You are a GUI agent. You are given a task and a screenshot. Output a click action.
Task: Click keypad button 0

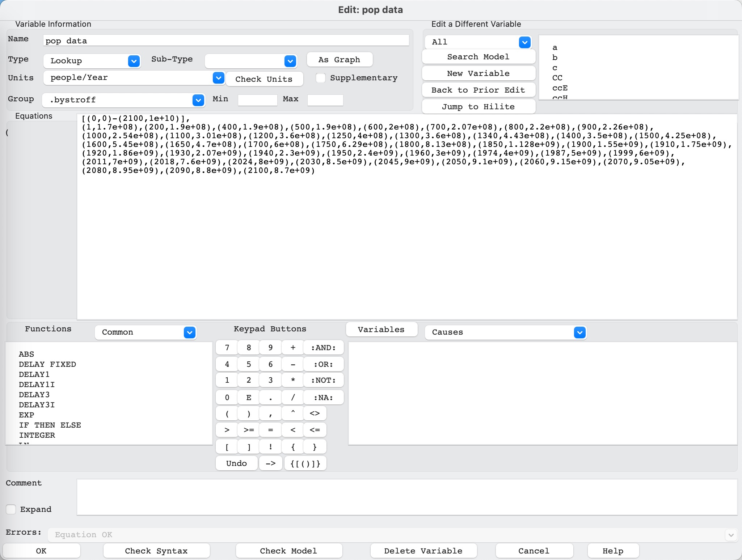(x=227, y=397)
